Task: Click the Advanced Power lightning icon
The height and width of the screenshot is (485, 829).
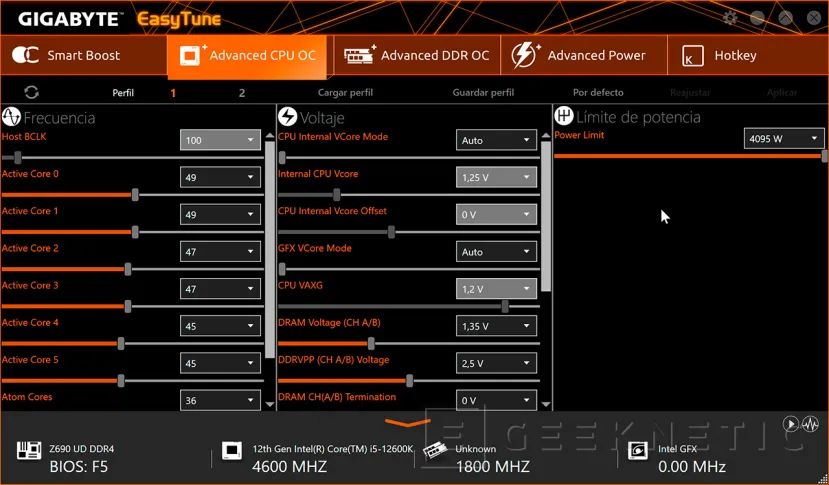Action: (526, 55)
